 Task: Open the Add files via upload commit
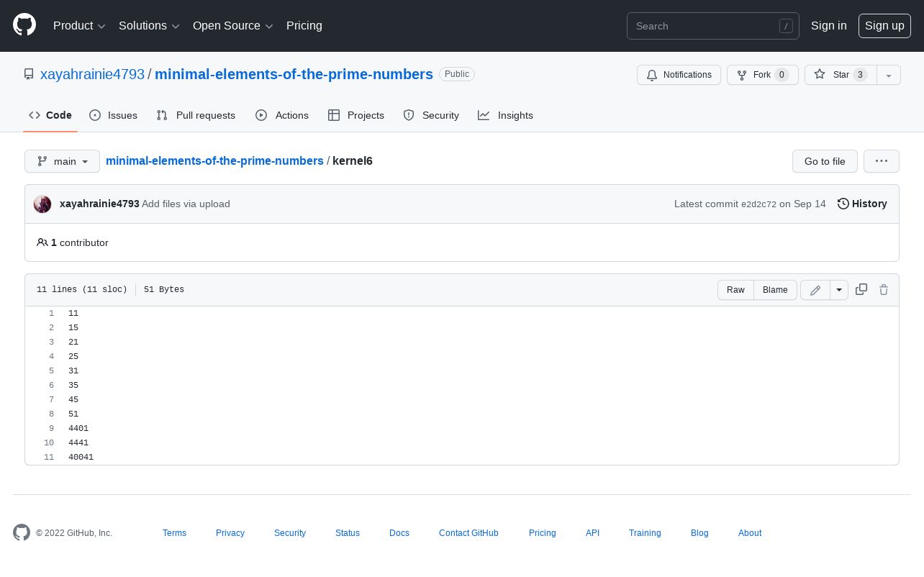[x=186, y=204]
